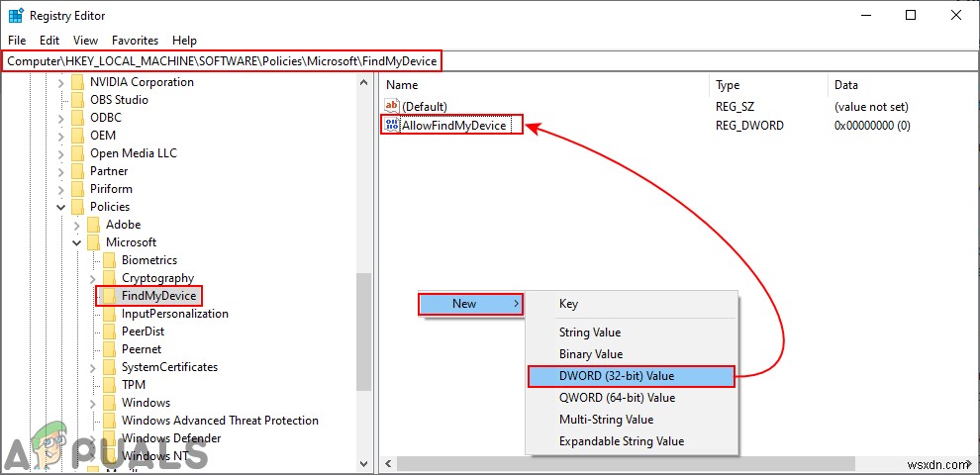
Task: Click the (Default) string value icon
Action: coord(392,106)
